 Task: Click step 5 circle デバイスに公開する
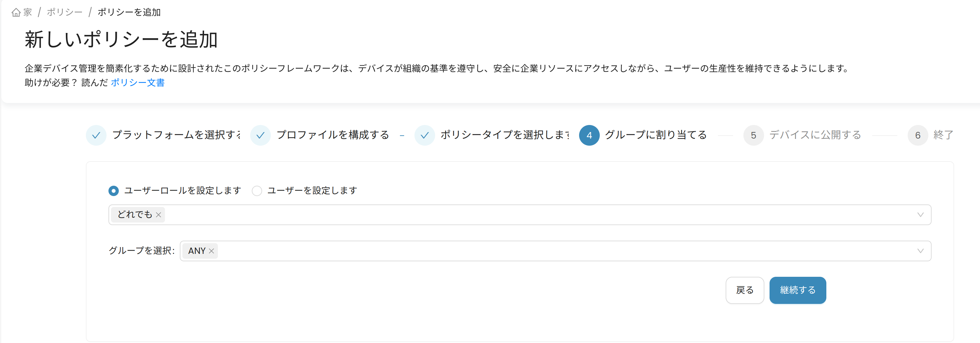click(753, 135)
